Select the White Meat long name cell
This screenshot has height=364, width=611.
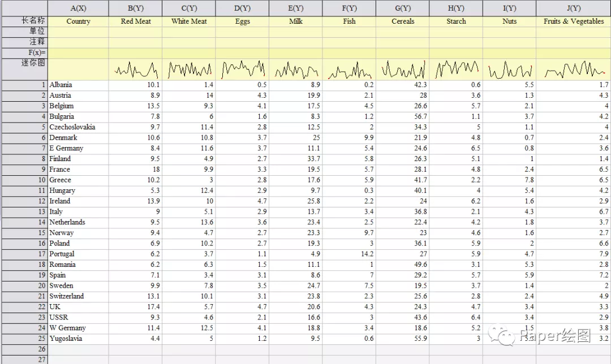click(188, 21)
